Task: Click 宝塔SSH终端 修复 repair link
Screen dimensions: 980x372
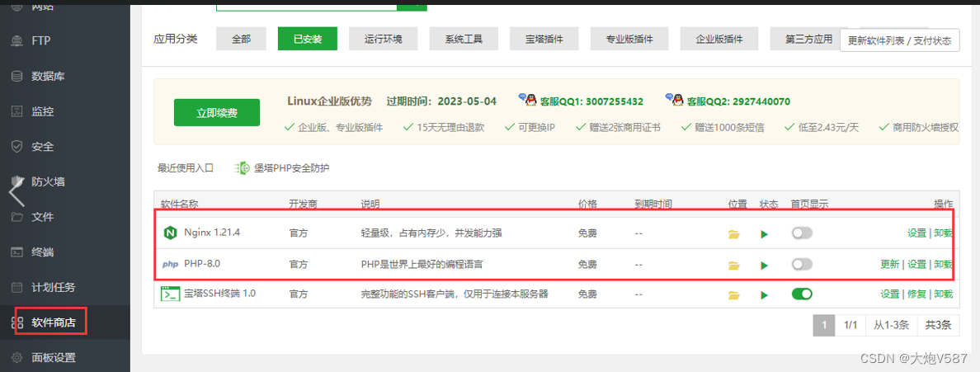Action: point(916,294)
